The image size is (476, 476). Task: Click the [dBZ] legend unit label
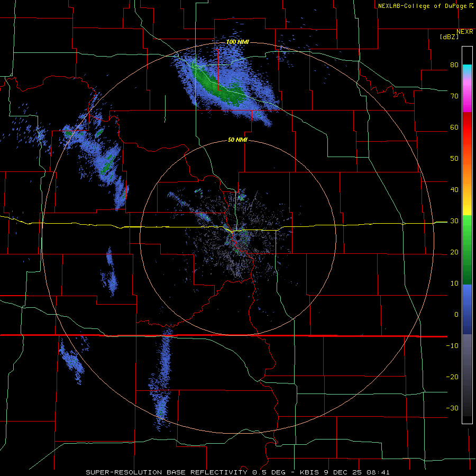449,37
